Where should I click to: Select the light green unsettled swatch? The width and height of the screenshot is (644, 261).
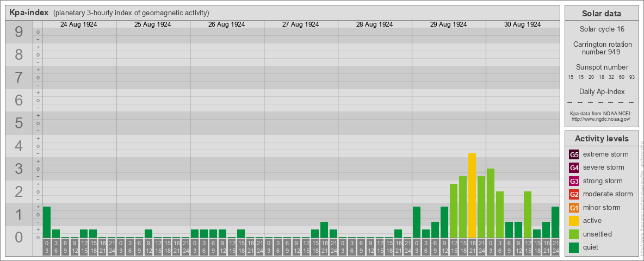574,234
